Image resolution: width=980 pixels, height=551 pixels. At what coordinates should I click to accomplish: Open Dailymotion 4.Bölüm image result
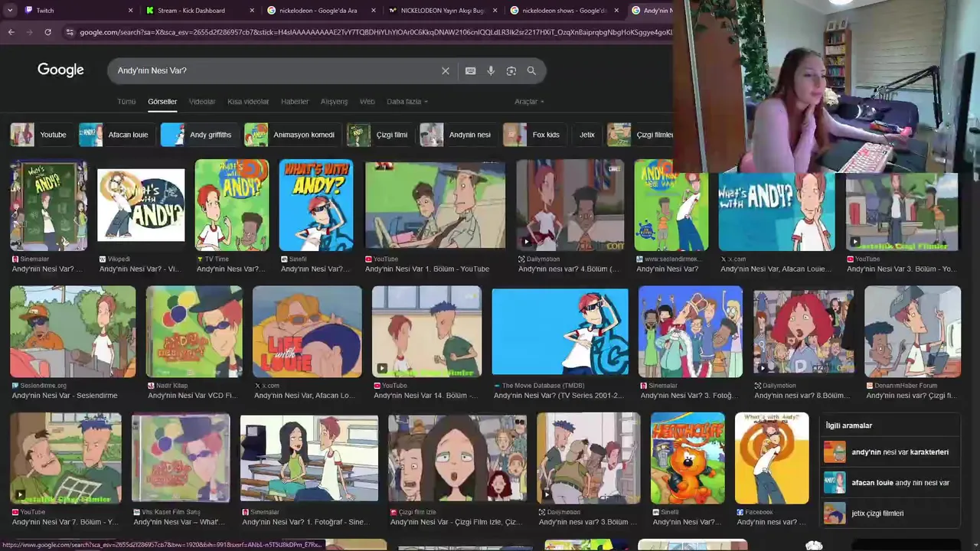[570, 205]
